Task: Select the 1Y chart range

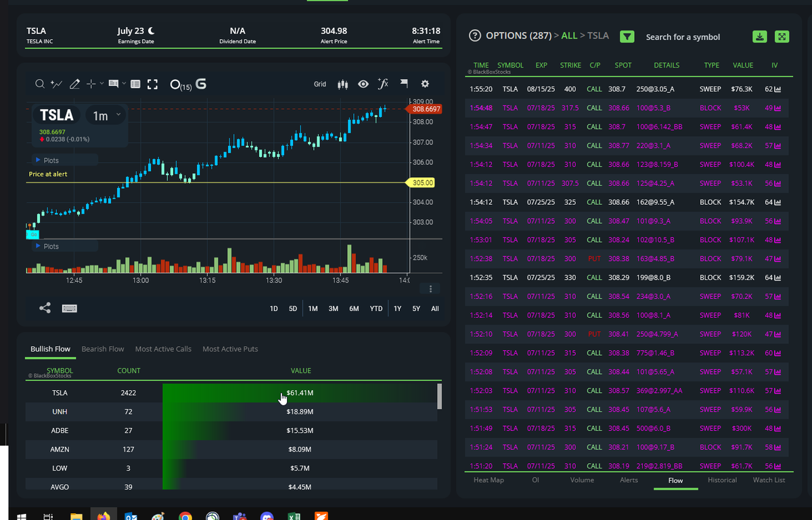Action: [398, 308]
